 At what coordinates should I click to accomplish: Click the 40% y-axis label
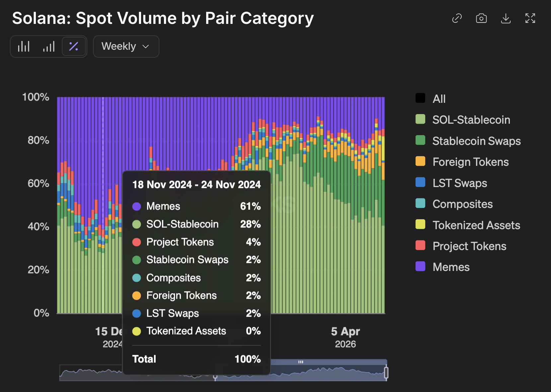pyautogui.click(x=38, y=227)
